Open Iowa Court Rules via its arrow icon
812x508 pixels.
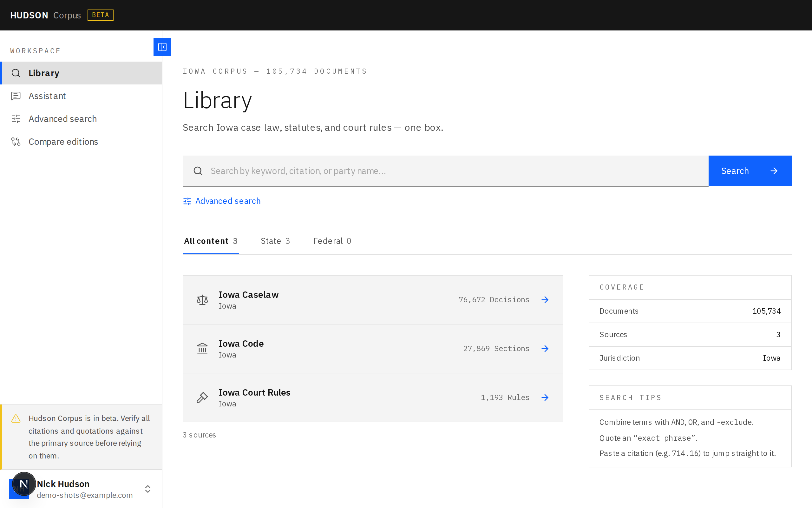[x=545, y=398]
